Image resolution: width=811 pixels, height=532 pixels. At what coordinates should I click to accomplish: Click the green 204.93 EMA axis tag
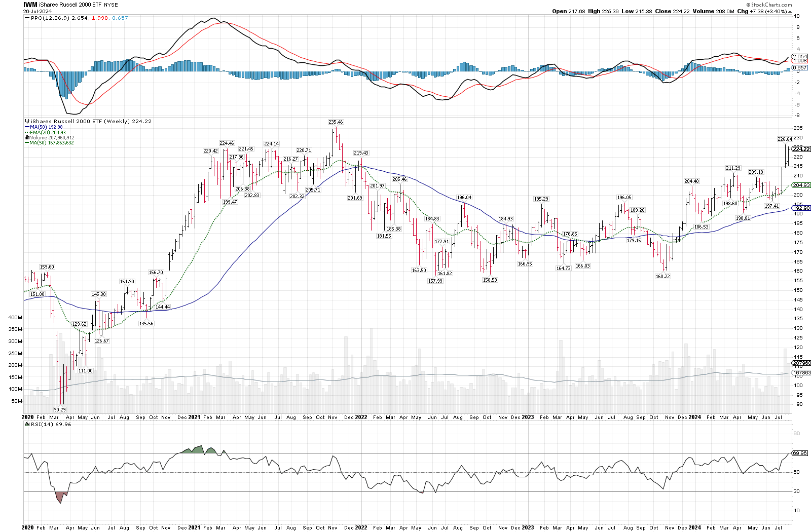pyautogui.click(x=801, y=185)
